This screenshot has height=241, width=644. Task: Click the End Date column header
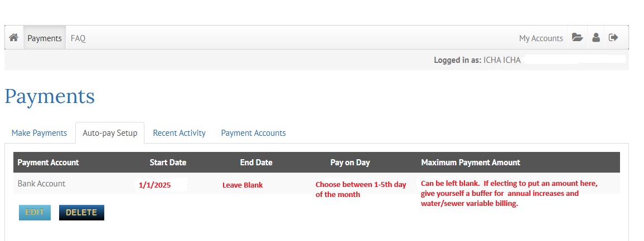pos(256,163)
